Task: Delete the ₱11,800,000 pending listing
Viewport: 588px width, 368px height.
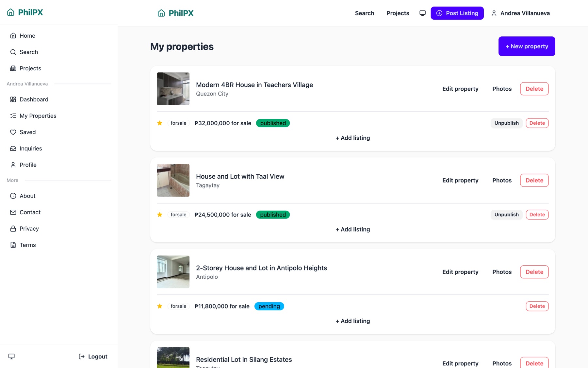Action: pos(537,306)
